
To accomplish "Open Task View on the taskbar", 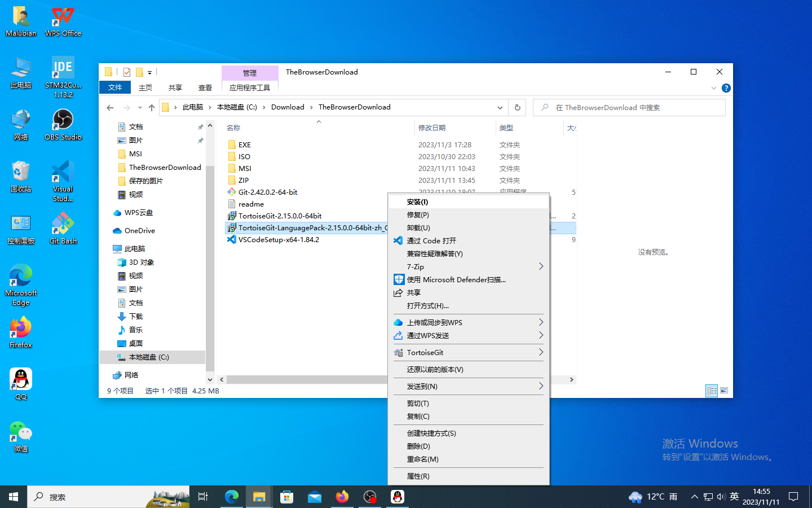I will pyautogui.click(x=203, y=497).
